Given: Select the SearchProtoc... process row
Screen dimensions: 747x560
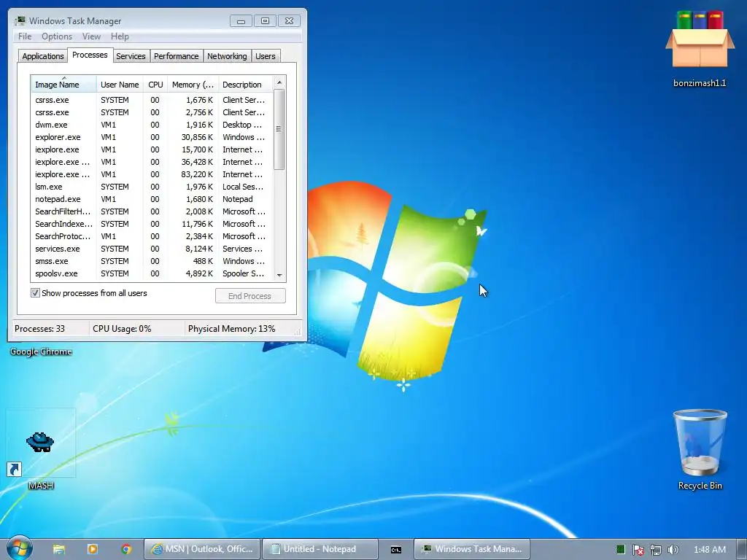Looking at the screenshot, I should click(x=152, y=236).
